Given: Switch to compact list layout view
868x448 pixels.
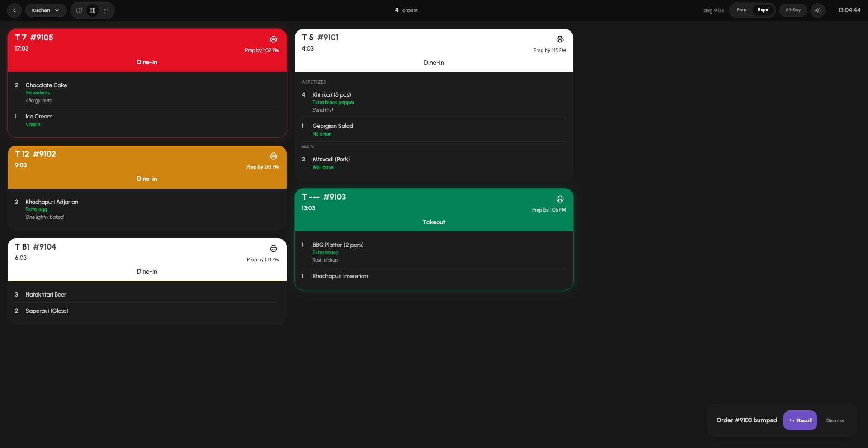Looking at the screenshot, I should (106, 10).
